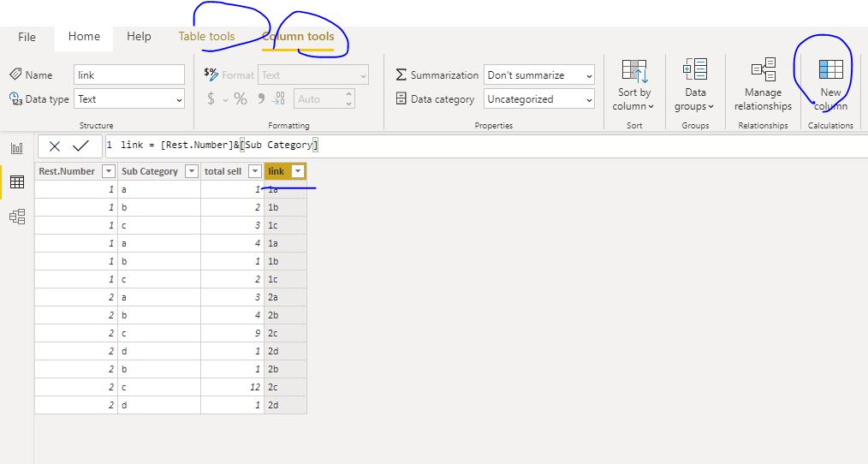
Task: Add a New column
Action: coord(830,86)
